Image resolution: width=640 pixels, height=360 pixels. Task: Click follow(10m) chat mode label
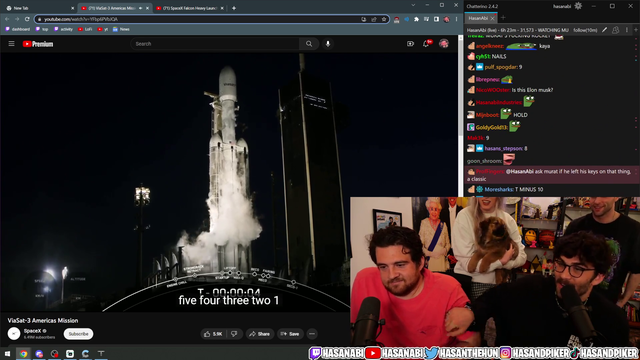coord(585,30)
